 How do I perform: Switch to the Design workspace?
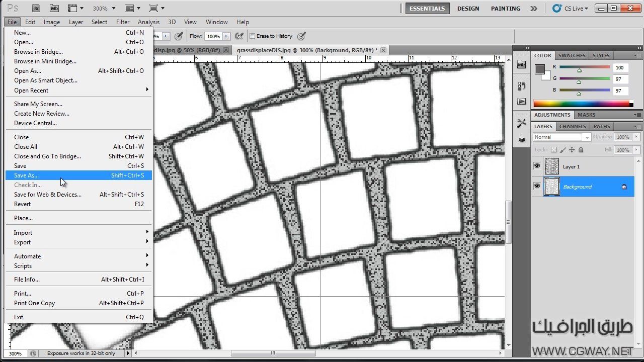(x=468, y=9)
